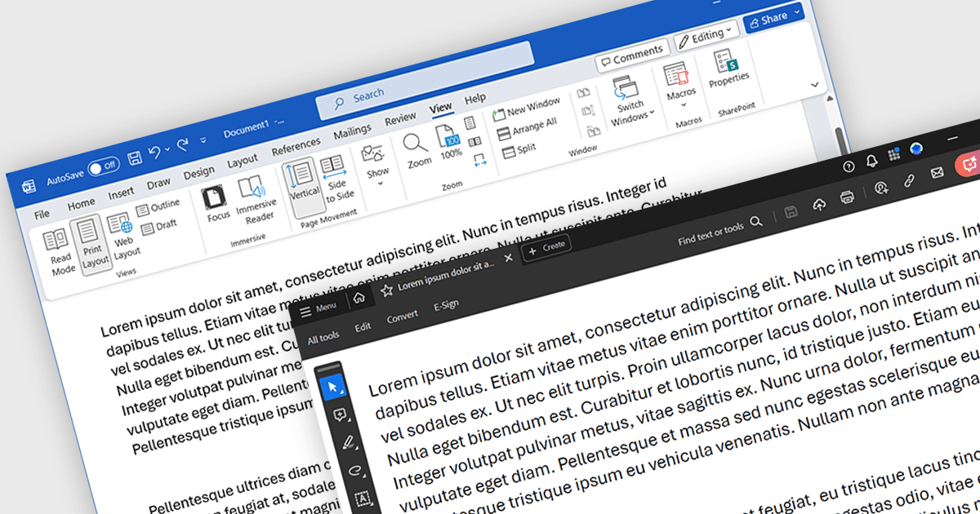Upload document to cloud in Acrobat

(x=819, y=206)
